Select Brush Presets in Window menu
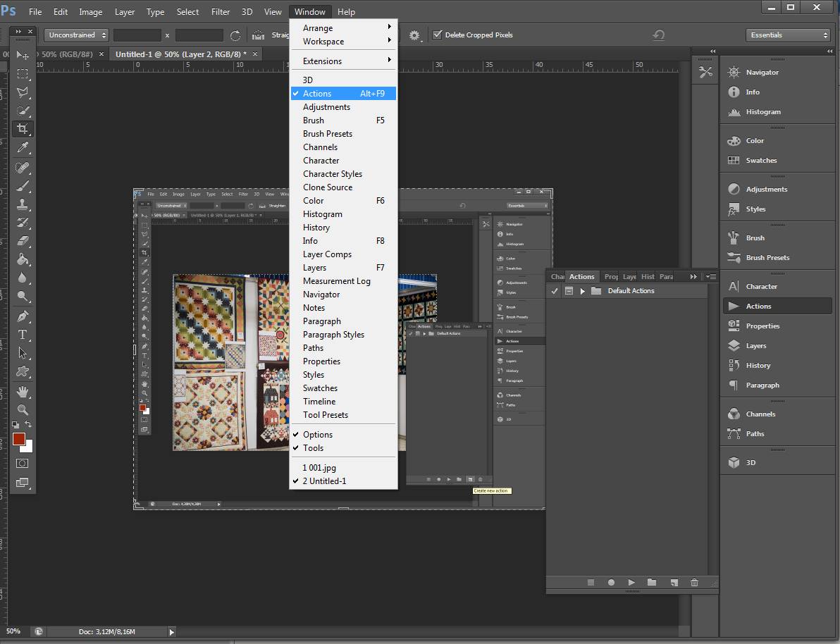This screenshot has height=644, width=840. click(x=343, y=133)
